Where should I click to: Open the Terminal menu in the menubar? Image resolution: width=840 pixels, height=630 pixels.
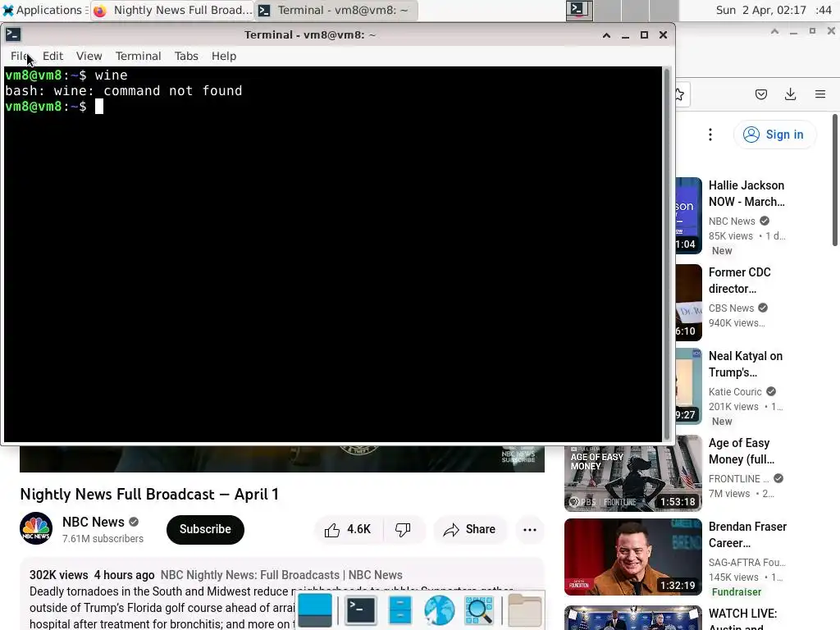point(138,56)
